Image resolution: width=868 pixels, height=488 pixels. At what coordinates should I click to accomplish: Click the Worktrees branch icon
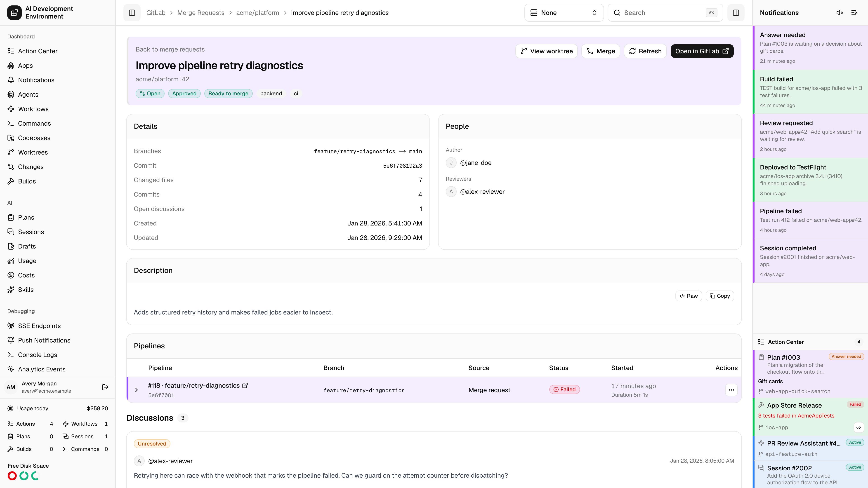tap(11, 152)
